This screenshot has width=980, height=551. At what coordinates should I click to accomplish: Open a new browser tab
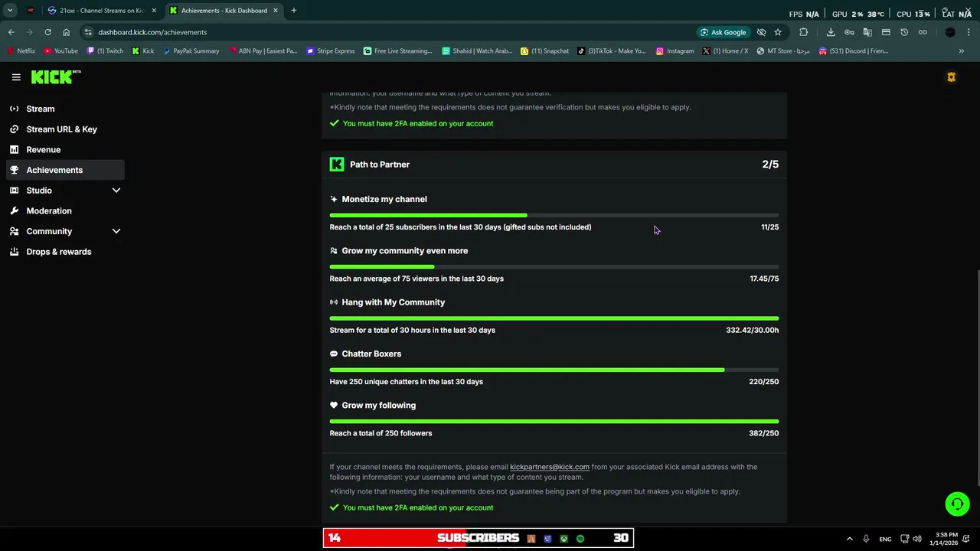pyautogui.click(x=294, y=11)
